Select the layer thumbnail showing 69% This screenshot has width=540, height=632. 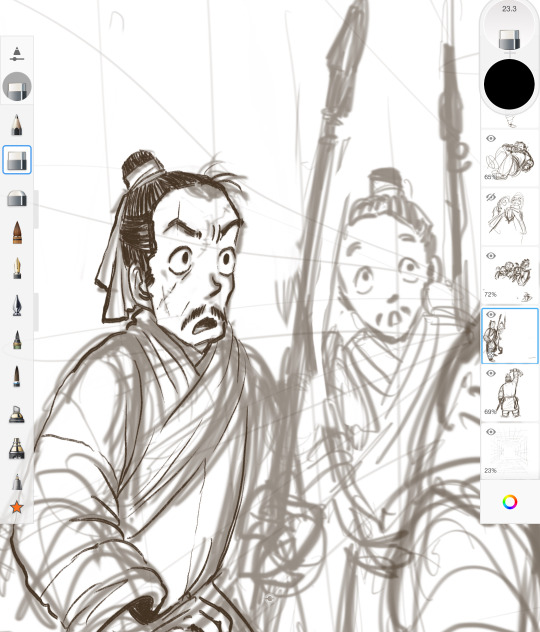tap(510, 394)
